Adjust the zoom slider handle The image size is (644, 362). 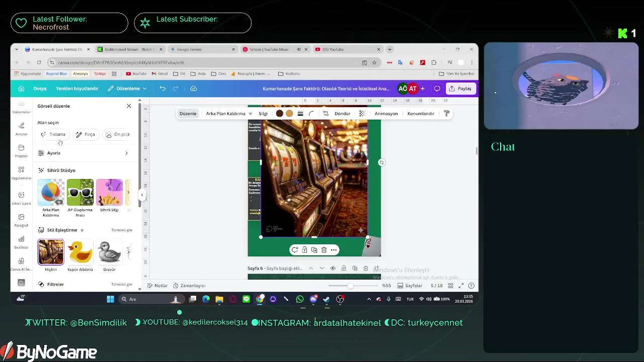[350, 286]
